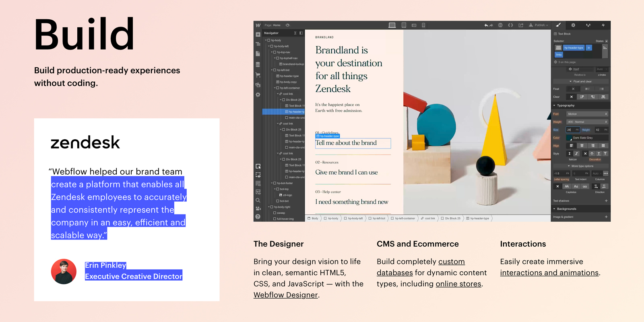The width and height of the screenshot is (644, 322).
Task: Click the hp-left-container breadcrumb
Action: 403,219
